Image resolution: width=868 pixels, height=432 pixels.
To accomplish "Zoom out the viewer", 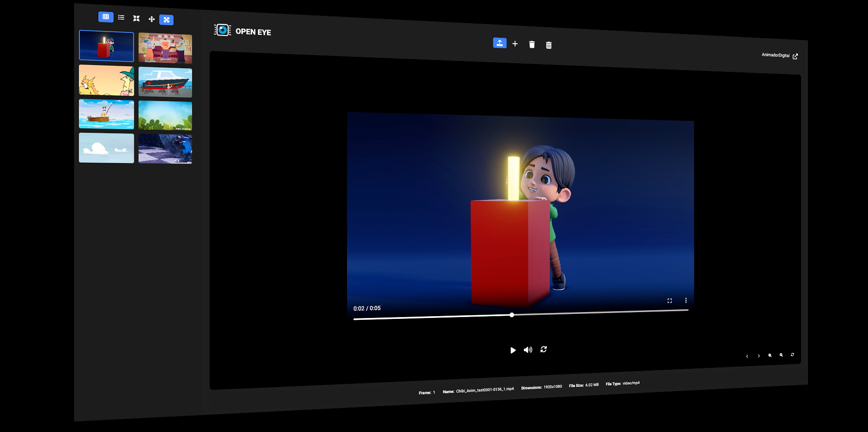I will tap(770, 355).
